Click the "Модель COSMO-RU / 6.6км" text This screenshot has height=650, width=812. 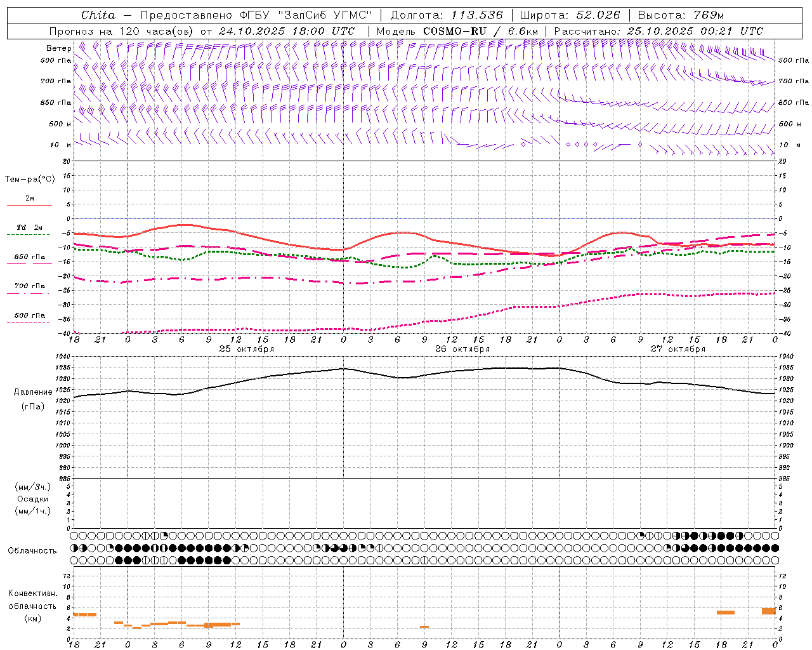(x=457, y=31)
